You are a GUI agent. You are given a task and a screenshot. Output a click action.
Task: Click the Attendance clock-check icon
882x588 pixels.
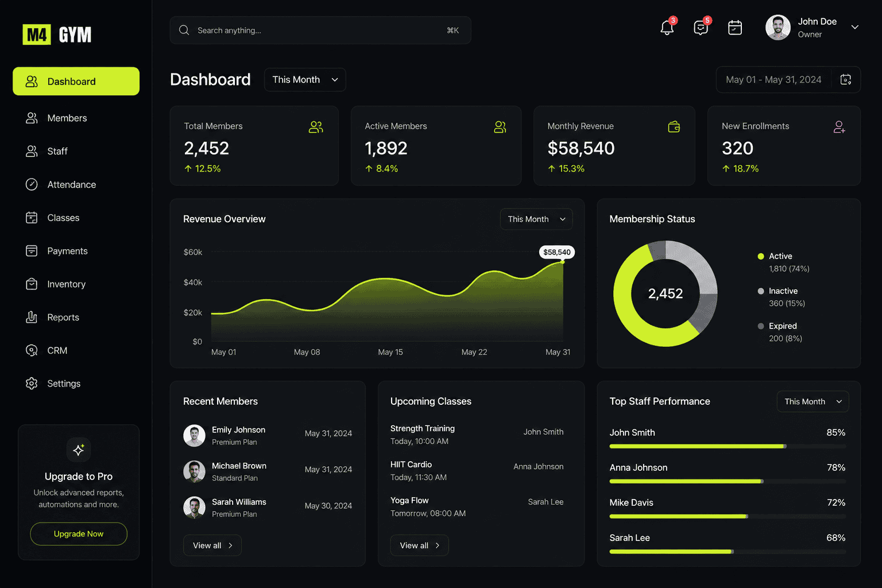tap(32, 184)
